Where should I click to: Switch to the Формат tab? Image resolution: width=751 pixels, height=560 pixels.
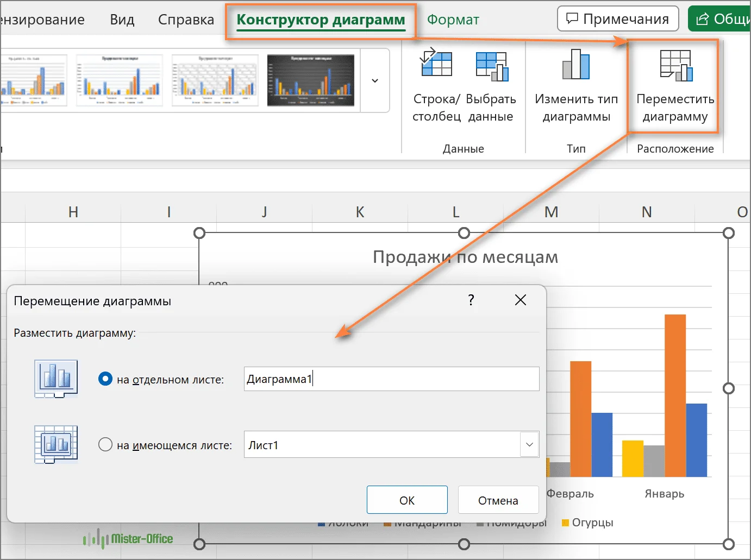453,20
